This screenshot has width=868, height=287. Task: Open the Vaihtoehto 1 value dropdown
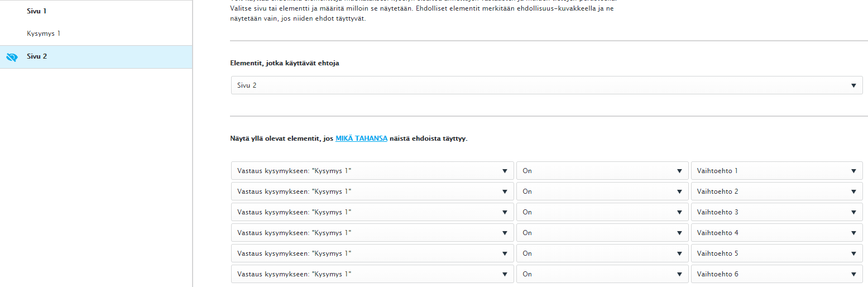pyautogui.click(x=776, y=171)
